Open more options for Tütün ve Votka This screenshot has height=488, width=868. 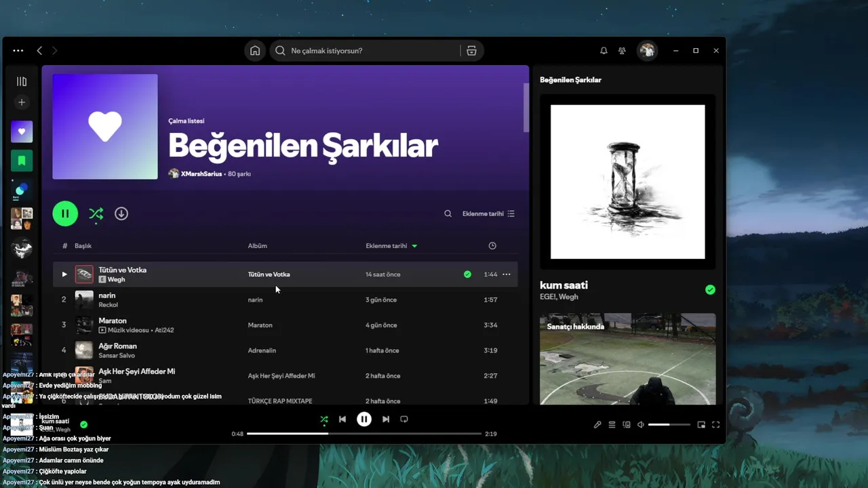pos(506,274)
